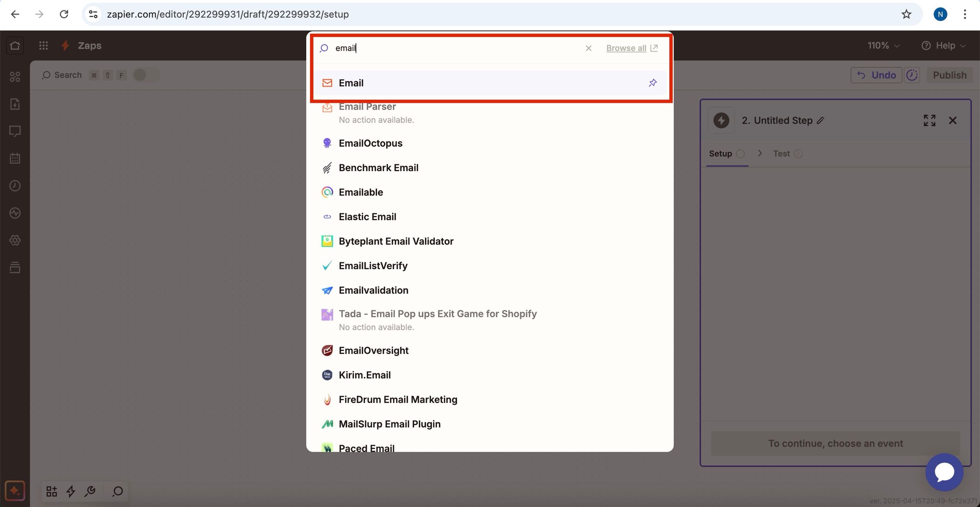
Task: Open the Zaps section label
Action: click(90, 46)
